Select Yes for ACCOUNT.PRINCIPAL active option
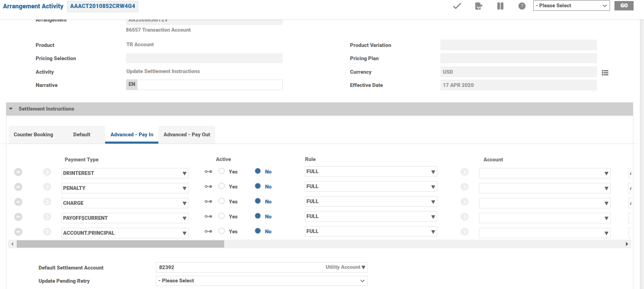 coord(222,231)
